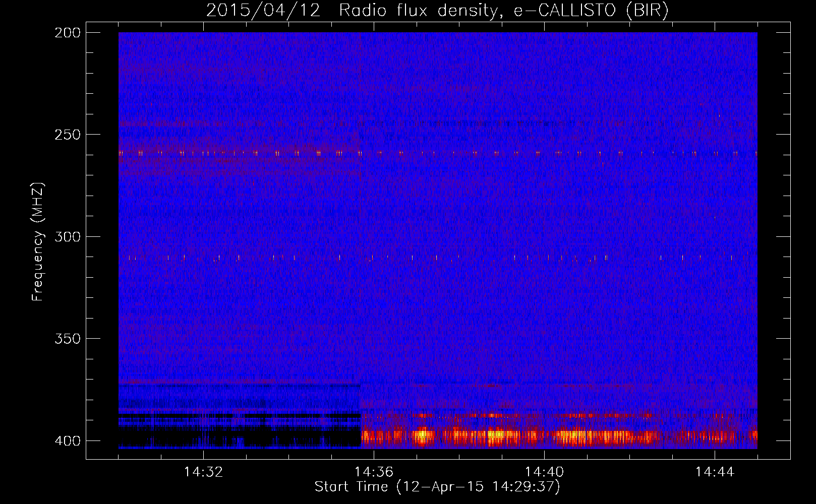The image size is (816, 504).
Task: Click the 200 frequency tick label
Action: click(68, 33)
